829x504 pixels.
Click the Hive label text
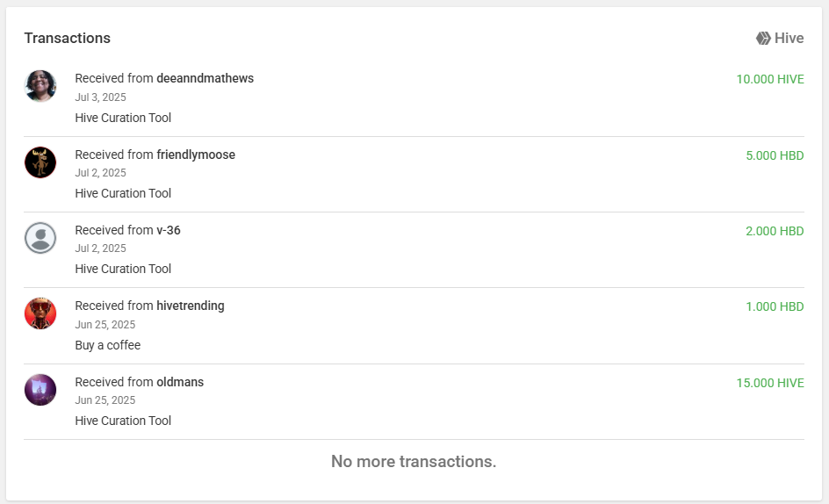pos(789,38)
